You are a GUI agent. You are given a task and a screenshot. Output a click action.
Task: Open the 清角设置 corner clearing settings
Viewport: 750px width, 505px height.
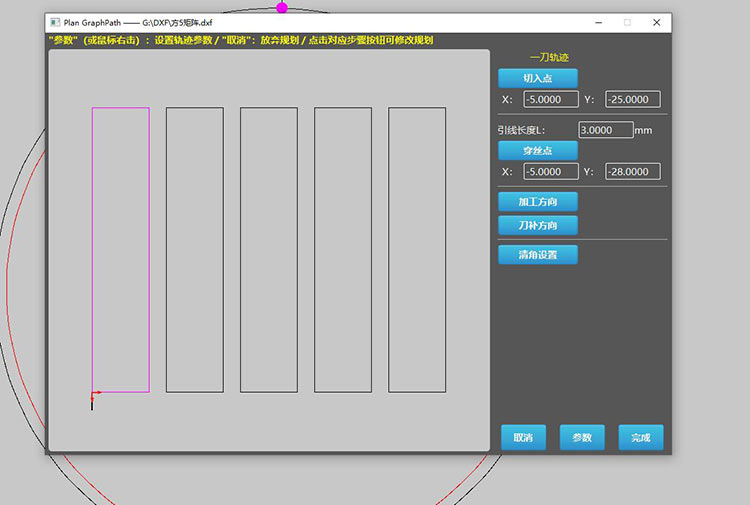tap(538, 254)
